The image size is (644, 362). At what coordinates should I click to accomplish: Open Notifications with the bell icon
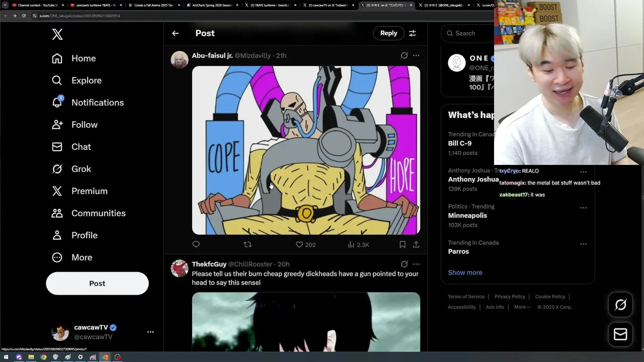[88, 103]
